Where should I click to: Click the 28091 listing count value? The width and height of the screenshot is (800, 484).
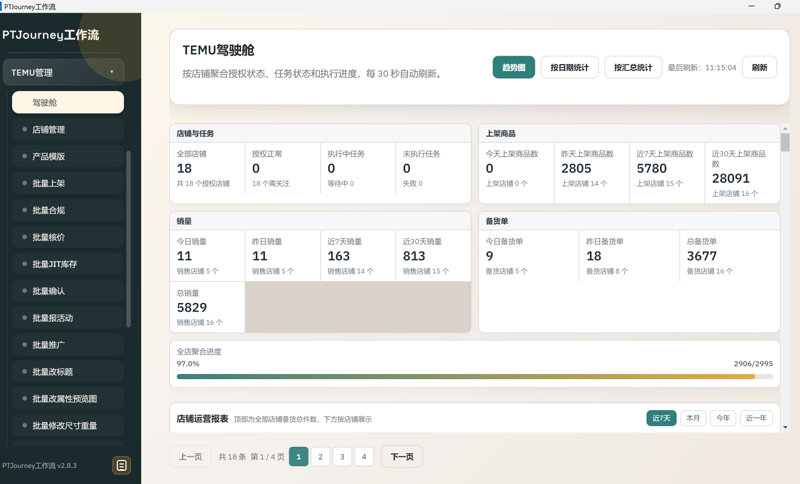point(731,179)
